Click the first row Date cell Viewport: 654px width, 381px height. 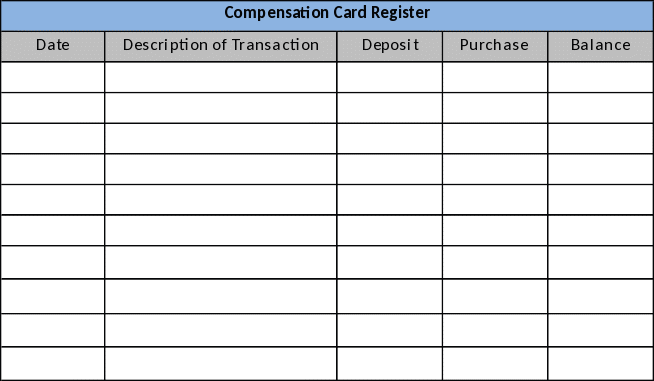click(x=53, y=77)
